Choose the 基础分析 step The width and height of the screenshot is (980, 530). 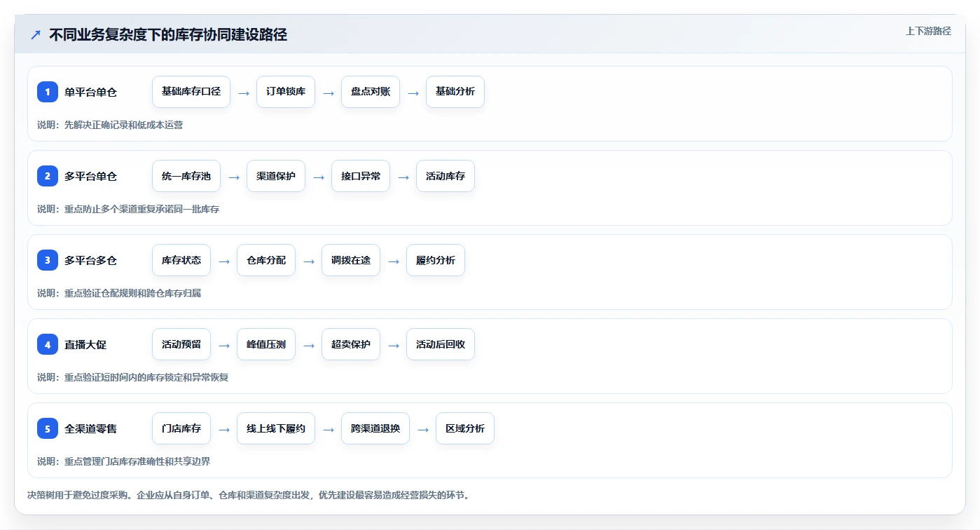pos(455,92)
